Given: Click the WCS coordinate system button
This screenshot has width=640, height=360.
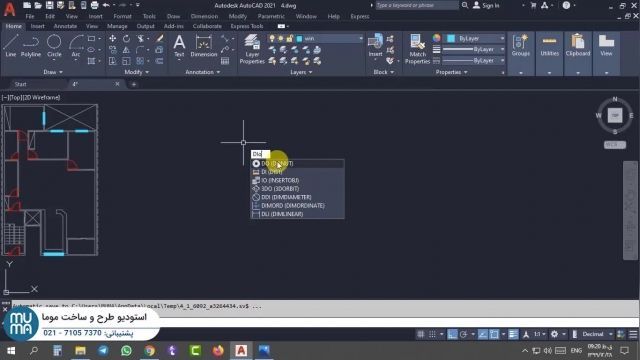Looking at the screenshot, I should click(x=615, y=144).
